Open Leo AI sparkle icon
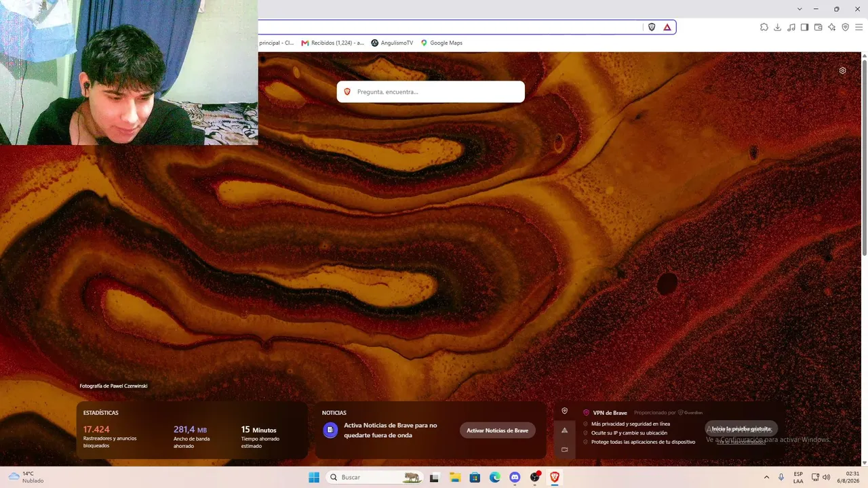 click(832, 27)
